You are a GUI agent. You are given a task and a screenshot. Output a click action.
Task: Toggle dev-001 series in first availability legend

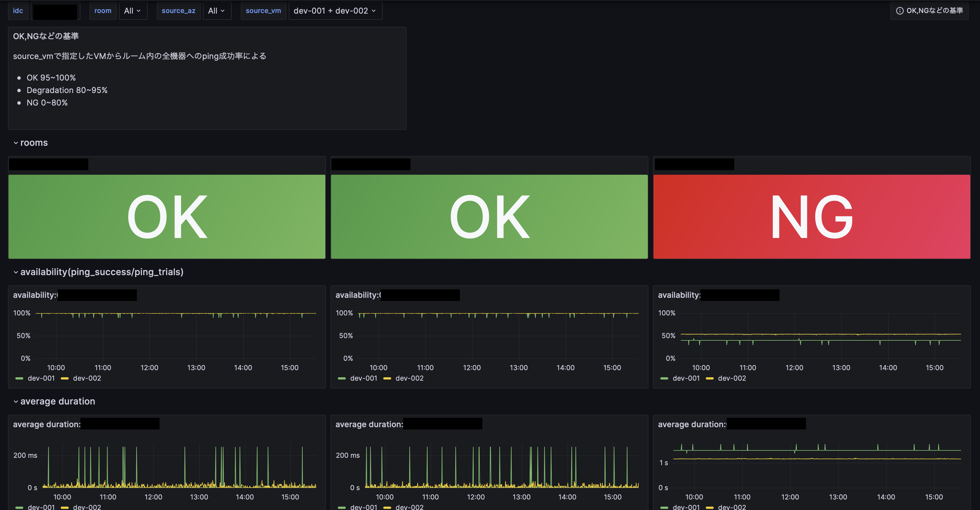[x=41, y=378]
